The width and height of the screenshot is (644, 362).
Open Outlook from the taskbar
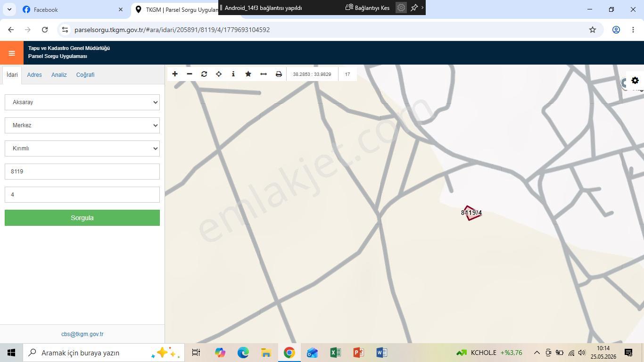312,353
